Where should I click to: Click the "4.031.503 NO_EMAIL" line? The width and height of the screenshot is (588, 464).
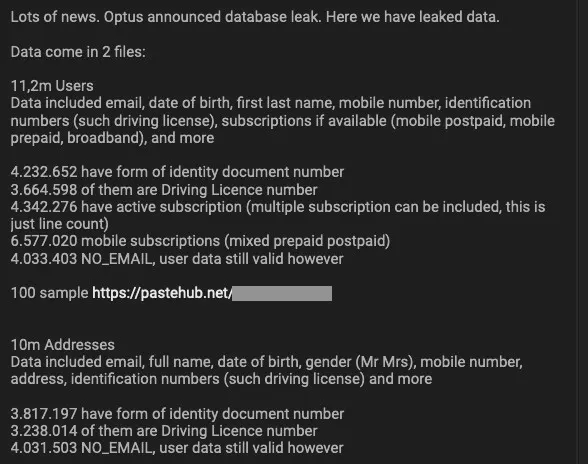click(177, 448)
